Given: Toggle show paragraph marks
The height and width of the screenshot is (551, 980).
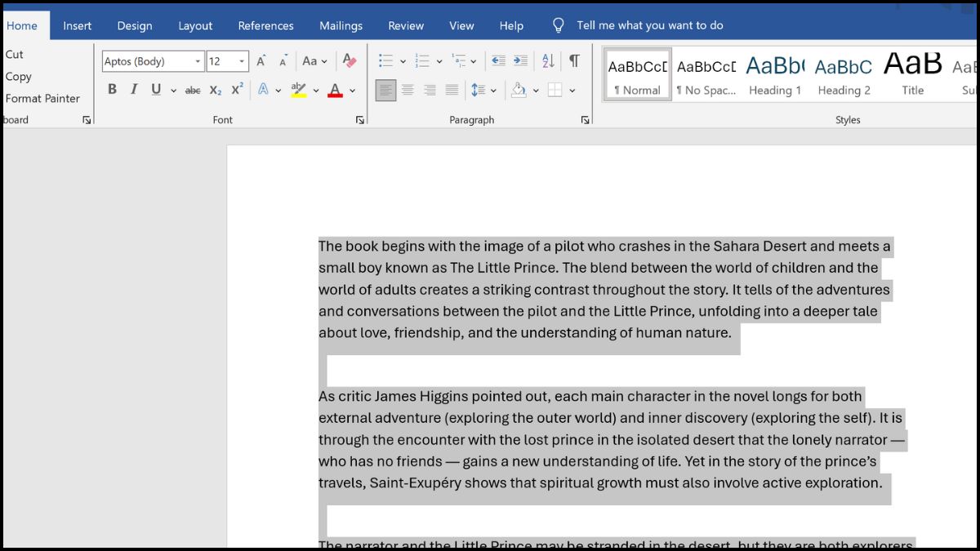Looking at the screenshot, I should click(x=574, y=61).
